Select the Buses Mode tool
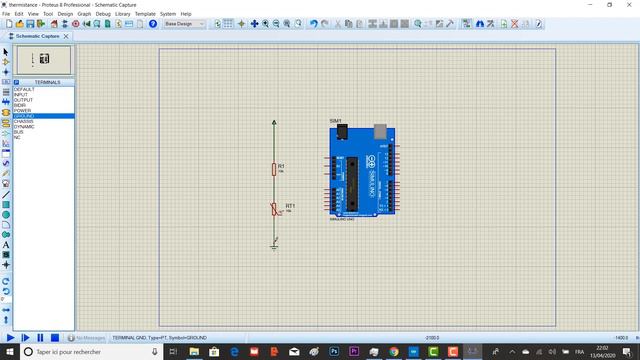Screen dimensions: 640x360 (6, 102)
